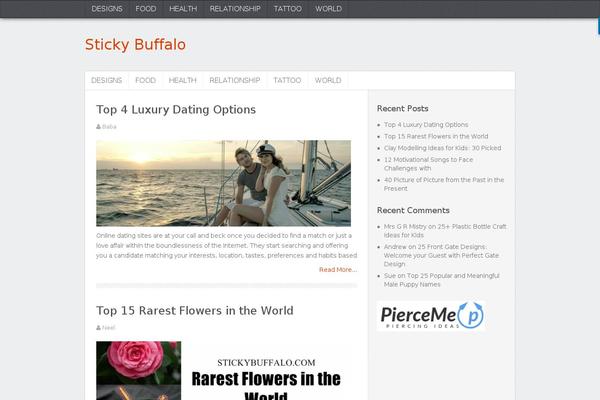Open FOOD in the dark top navigation bar

point(146,9)
